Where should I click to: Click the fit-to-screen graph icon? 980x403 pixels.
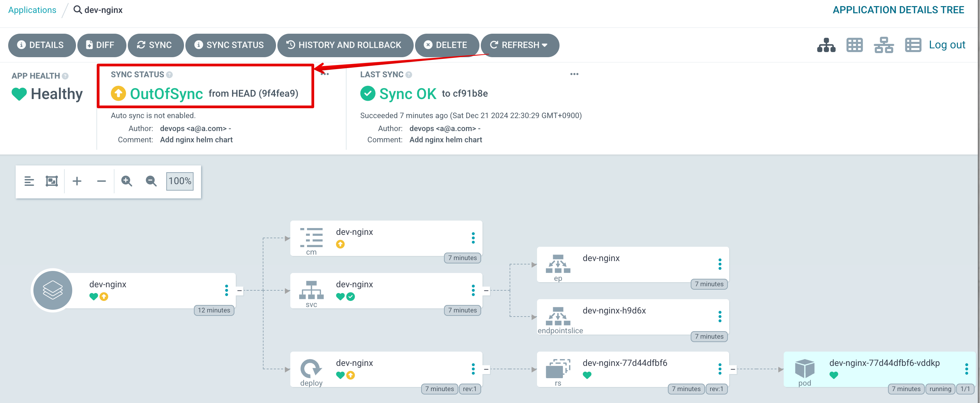(x=52, y=181)
